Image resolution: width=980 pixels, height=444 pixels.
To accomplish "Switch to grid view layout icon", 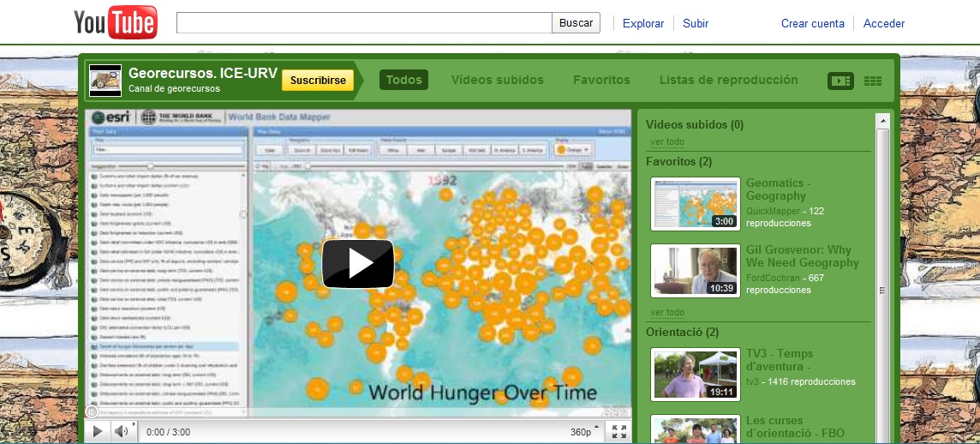I will point(873,81).
